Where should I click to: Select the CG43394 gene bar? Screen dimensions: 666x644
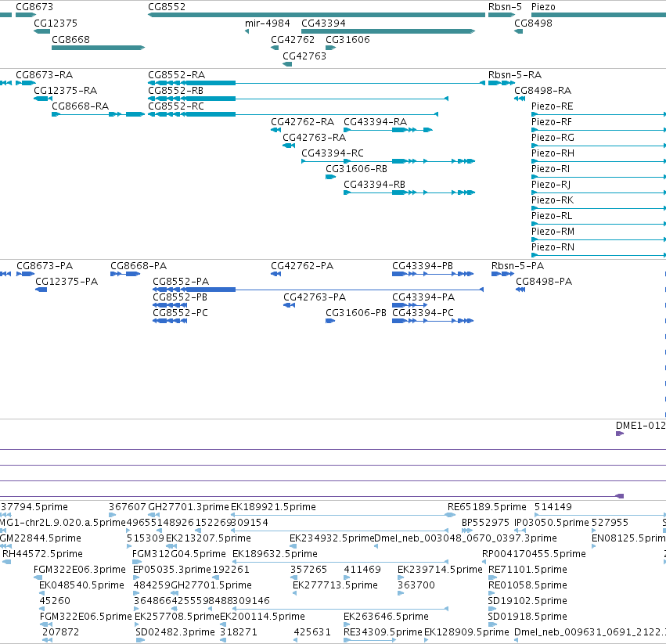pos(388,31)
